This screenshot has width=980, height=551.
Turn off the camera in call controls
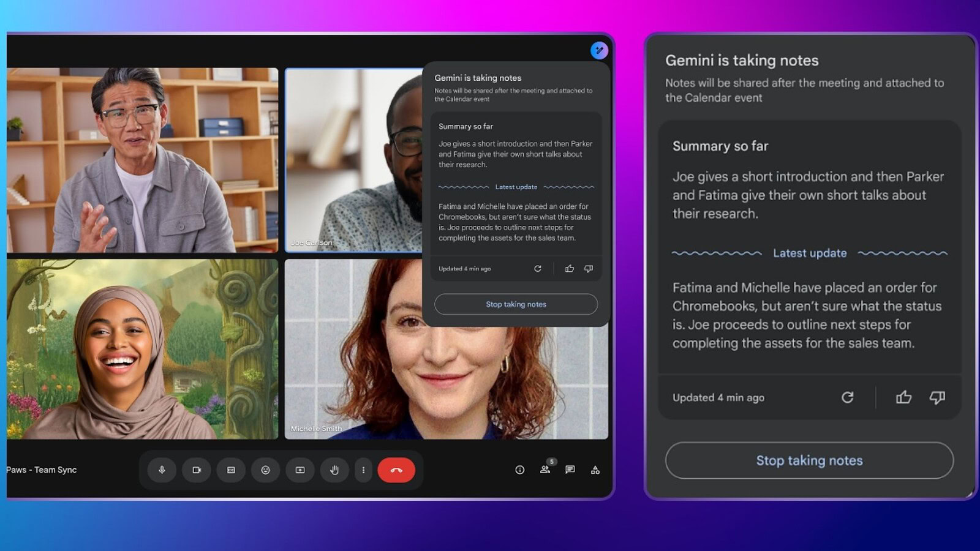pyautogui.click(x=197, y=470)
